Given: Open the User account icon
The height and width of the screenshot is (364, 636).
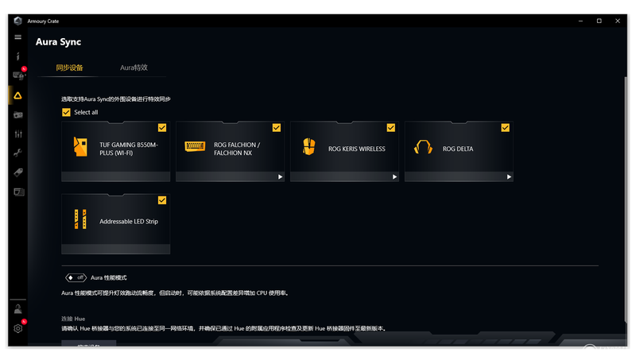Looking at the screenshot, I should 17,309.
